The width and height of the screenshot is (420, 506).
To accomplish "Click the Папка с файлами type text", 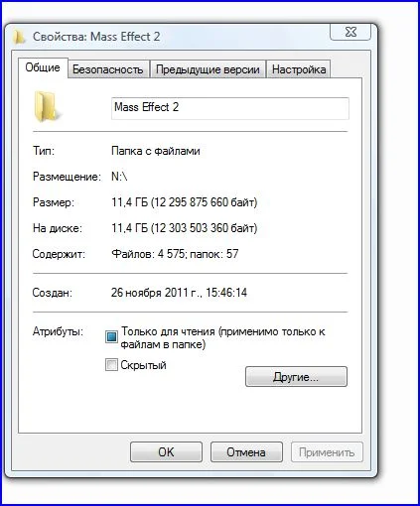I will point(156,151).
